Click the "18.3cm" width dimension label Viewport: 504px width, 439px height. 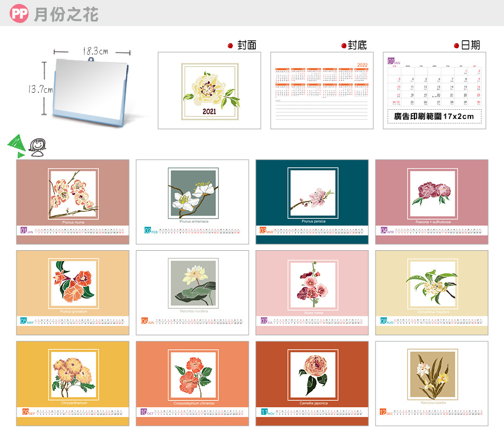point(96,51)
